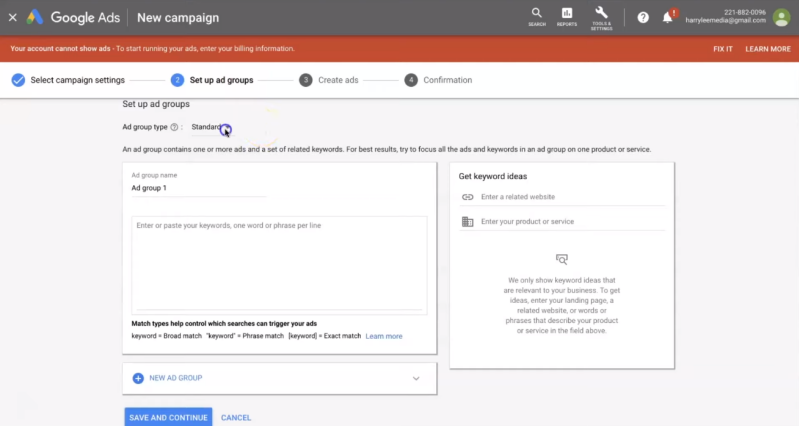
Task: Expand the New Ad Group chevron
Action: click(x=416, y=378)
